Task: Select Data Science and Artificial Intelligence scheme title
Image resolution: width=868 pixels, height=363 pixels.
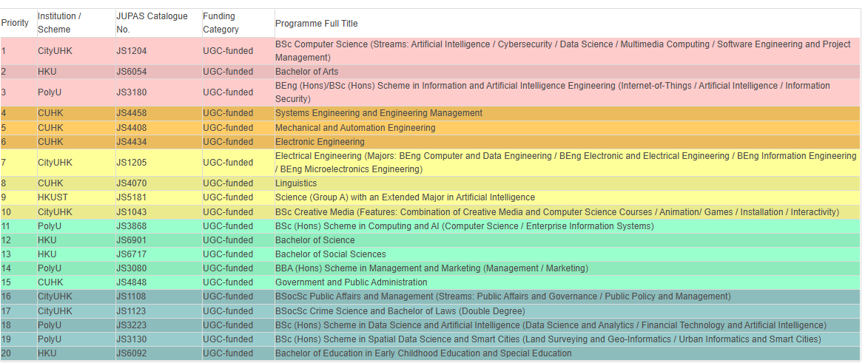Action: click(551, 325)
